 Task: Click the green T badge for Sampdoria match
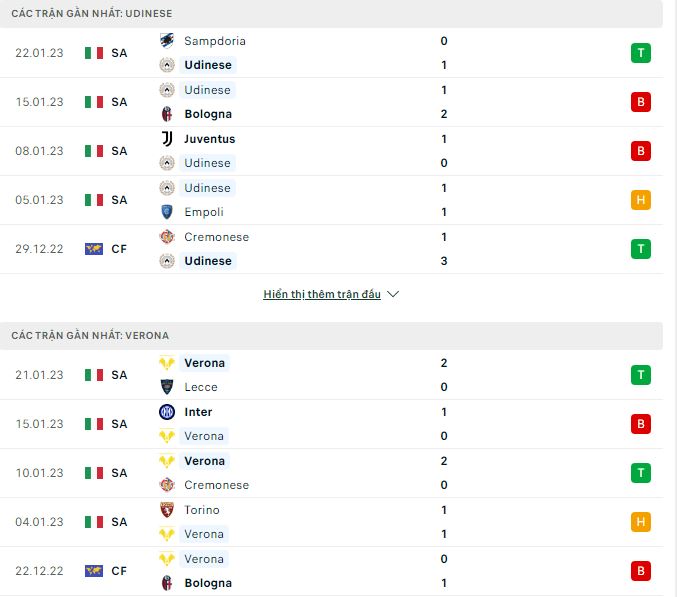(x=640, y=53)
